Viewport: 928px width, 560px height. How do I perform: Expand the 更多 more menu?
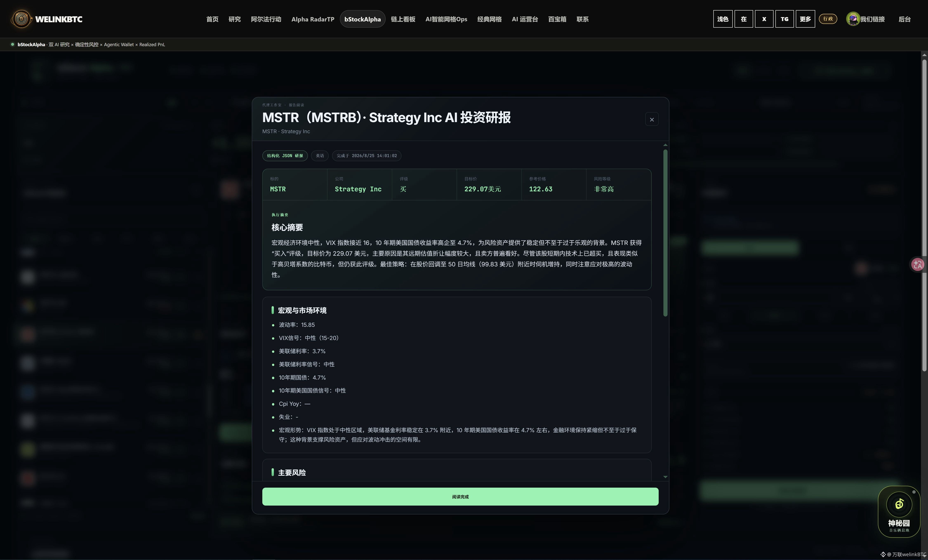click(805, 19)
